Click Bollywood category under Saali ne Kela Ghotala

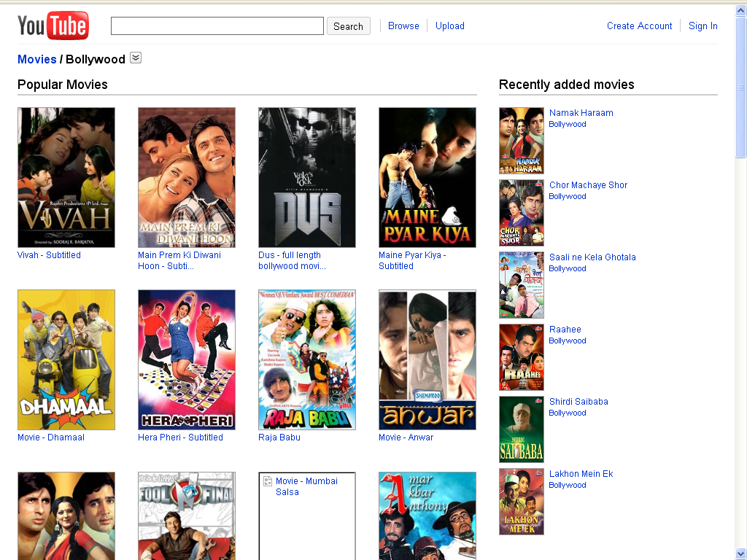[568, 268]
